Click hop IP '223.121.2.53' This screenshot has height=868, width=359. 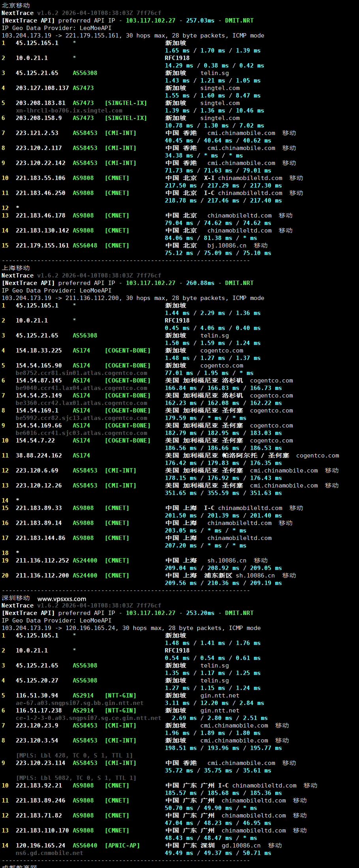[37, 133]
